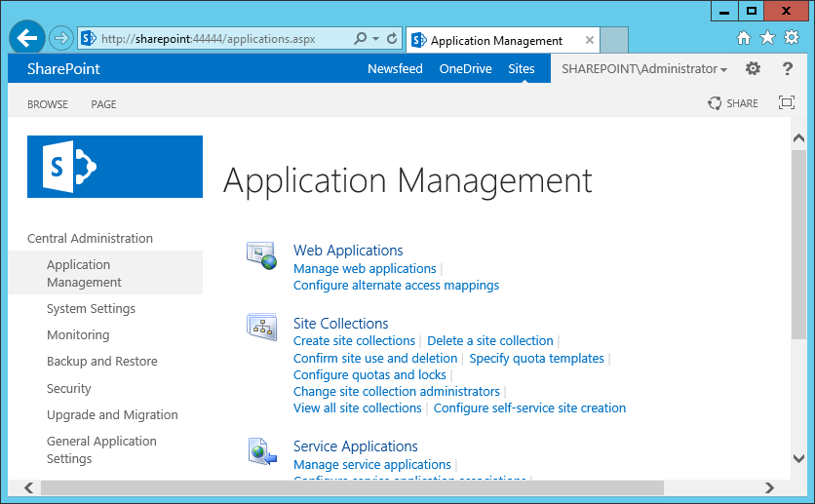The image size is (815, 504).
Task: Go back with the browser back arrow
Action: click(x=26, y=37)
